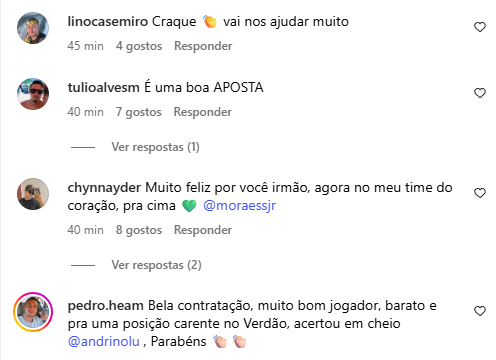Like linocasemiro's comment with the heart
496x360 pixels.
480,27
